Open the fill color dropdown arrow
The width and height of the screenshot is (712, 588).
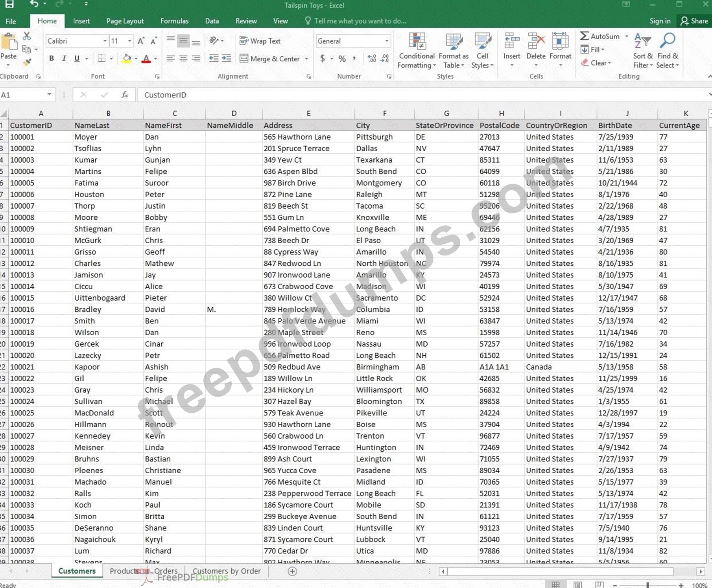point(136,59)
